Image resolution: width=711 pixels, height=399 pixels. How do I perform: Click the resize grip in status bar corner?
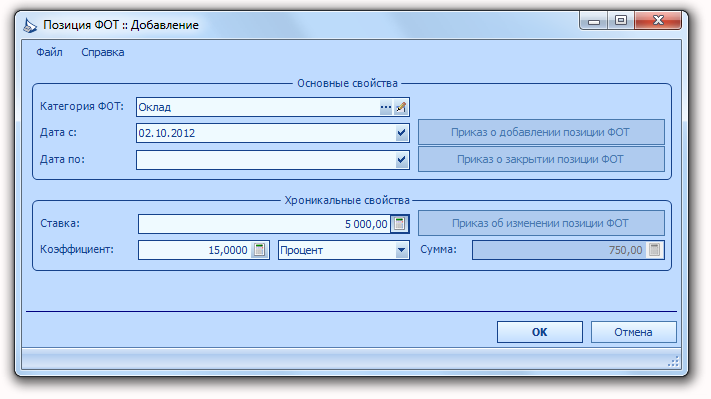(673, 361)
